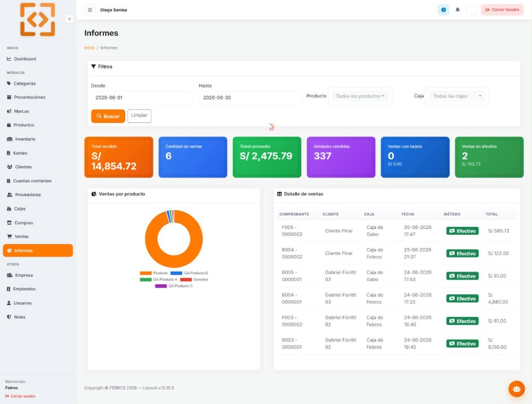Click the Unidades vendidas card
The image size is (532, 404).
pos(341,157)
